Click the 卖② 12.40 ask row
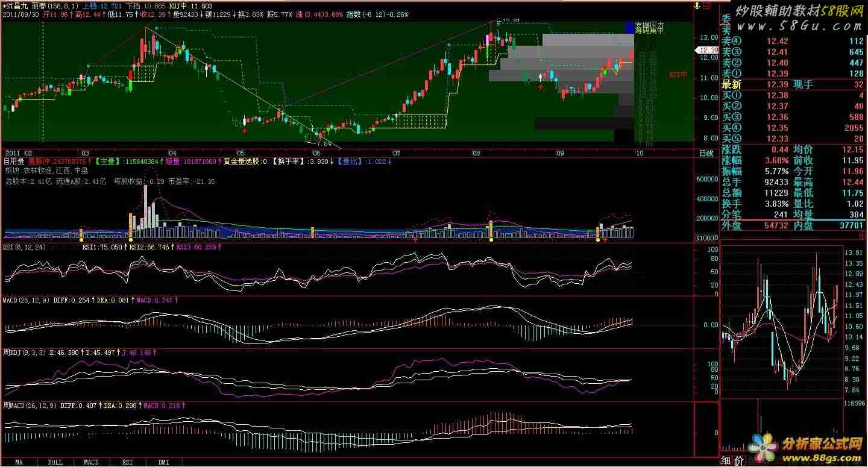The image size is (868, 467). point(793,63)
